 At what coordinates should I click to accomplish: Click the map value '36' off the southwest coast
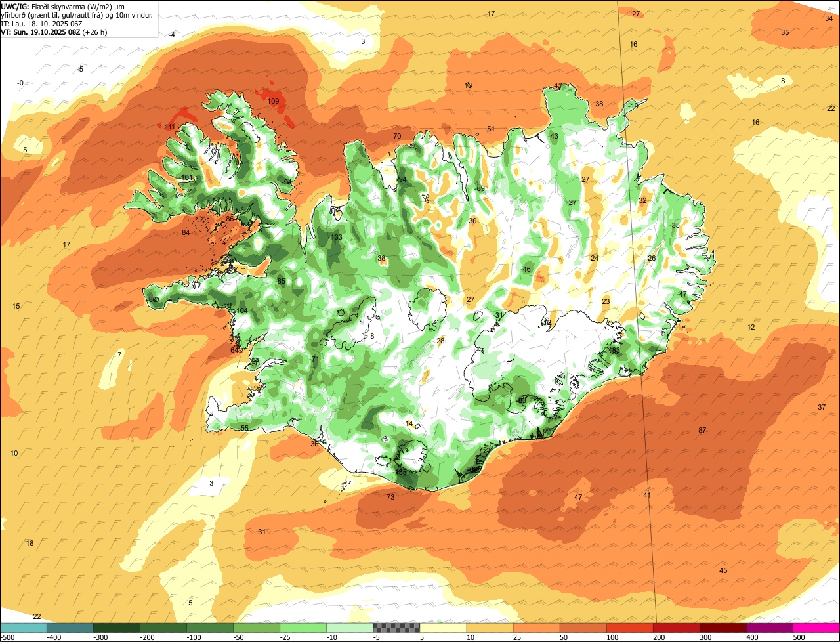tap(314, 444)
